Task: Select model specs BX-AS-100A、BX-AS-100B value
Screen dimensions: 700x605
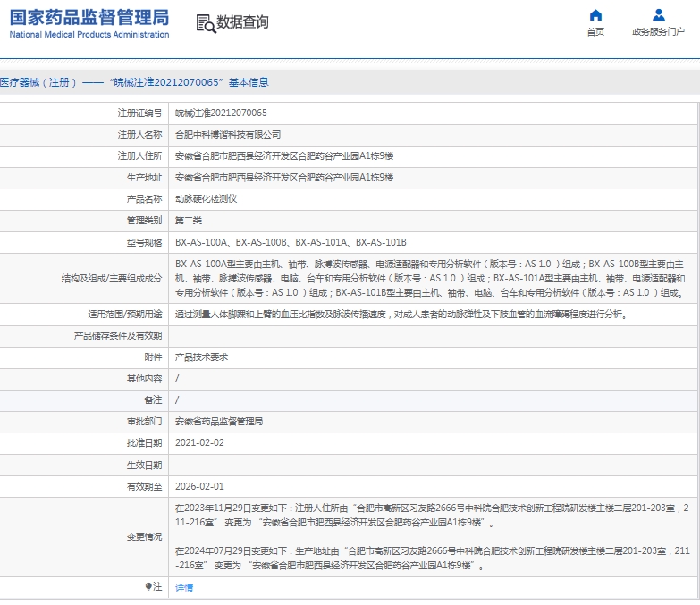Action: 291,242
